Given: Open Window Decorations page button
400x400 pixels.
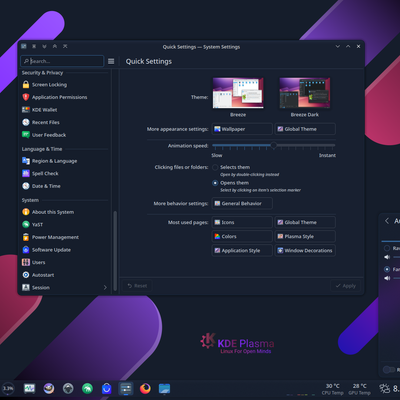Looking at the screenshot, I should coord(305,250).
